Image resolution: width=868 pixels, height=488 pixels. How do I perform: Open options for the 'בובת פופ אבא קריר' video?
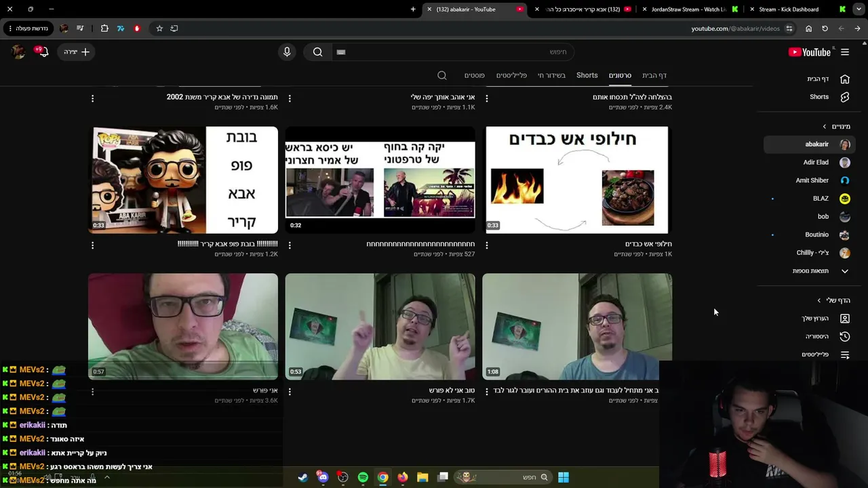pos(93,245)
